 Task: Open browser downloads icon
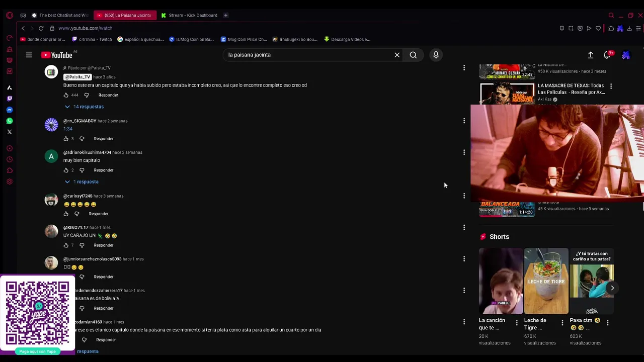pyautogui.click(x=629, y=28)
